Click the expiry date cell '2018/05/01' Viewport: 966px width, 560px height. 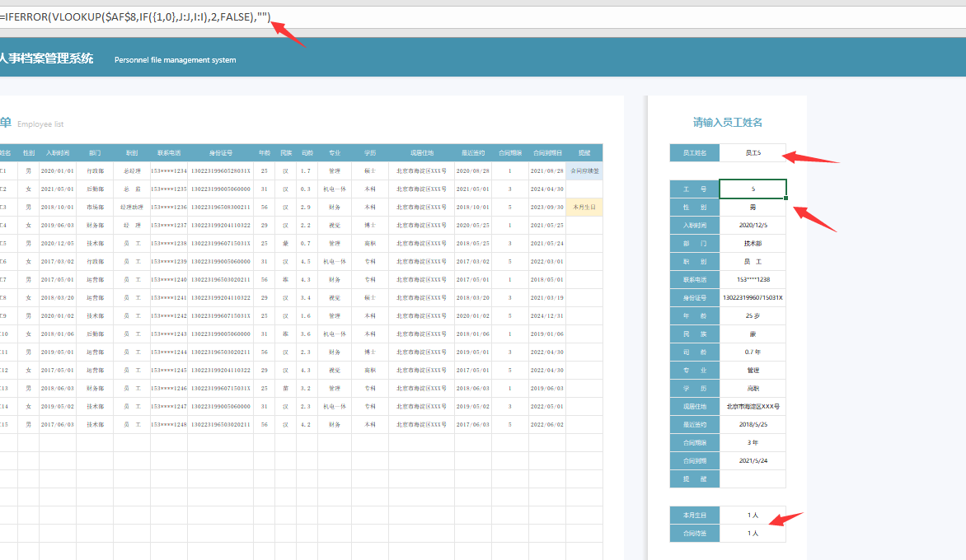pos(547,279)
